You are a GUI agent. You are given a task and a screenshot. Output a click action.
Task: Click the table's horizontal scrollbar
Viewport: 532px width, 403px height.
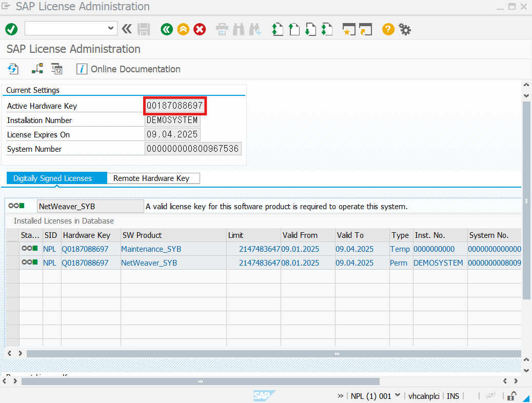(273, 353)
